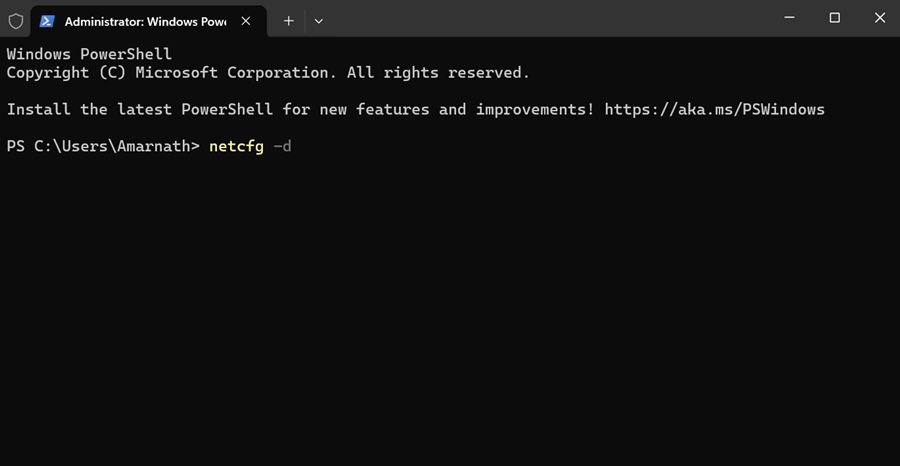Click on the netcfg command text
The width and height of the screenshot is (900, 466).
click(x=236, y=146)
